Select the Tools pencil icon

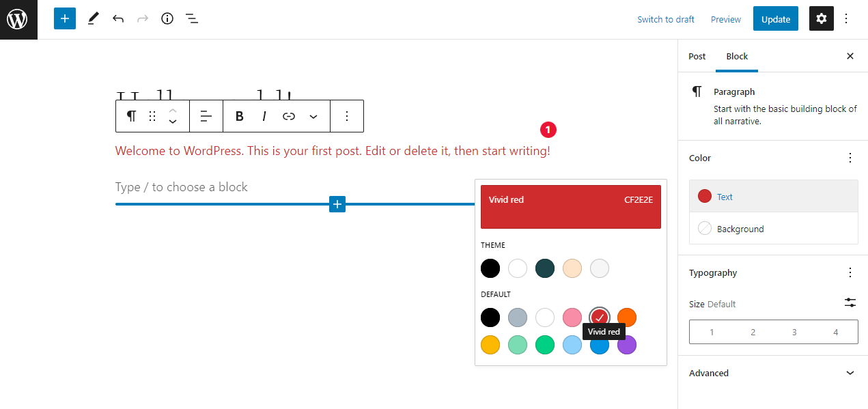(94, 19)
